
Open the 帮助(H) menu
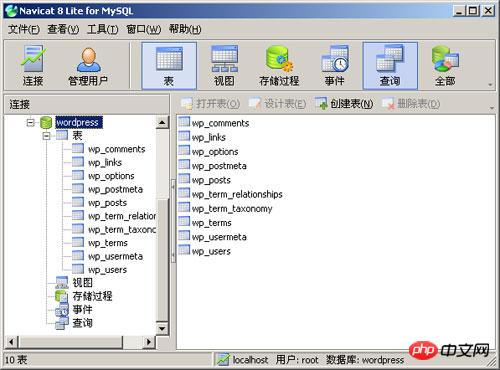pos(185,29)
